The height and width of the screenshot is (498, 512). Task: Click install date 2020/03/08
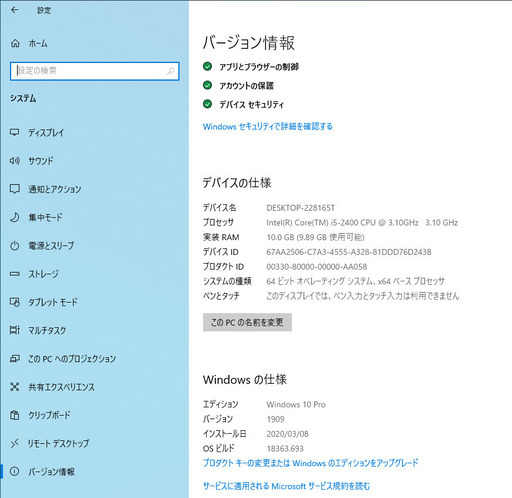point(287,434)
